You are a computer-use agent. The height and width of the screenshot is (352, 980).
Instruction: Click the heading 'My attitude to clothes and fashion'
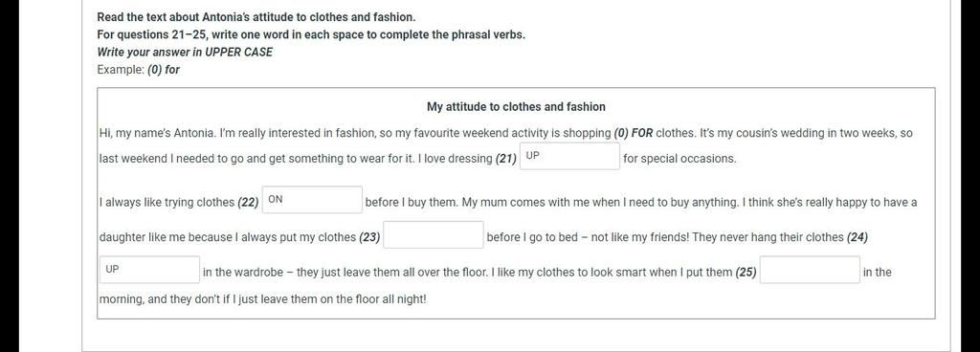(x=516, y=107)
